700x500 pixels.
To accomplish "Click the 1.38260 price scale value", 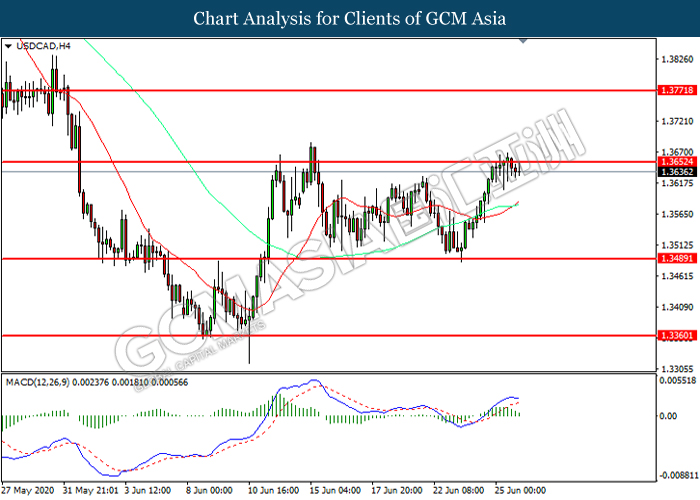I will [677, 59].
